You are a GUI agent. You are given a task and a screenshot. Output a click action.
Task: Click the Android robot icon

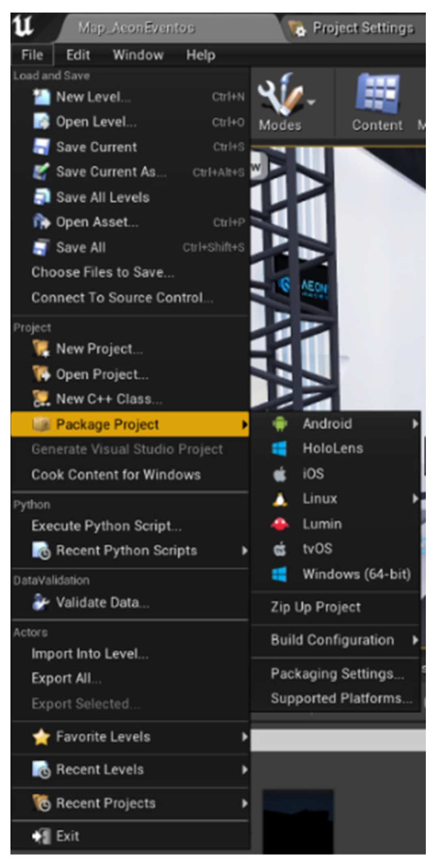click(280, 423)
